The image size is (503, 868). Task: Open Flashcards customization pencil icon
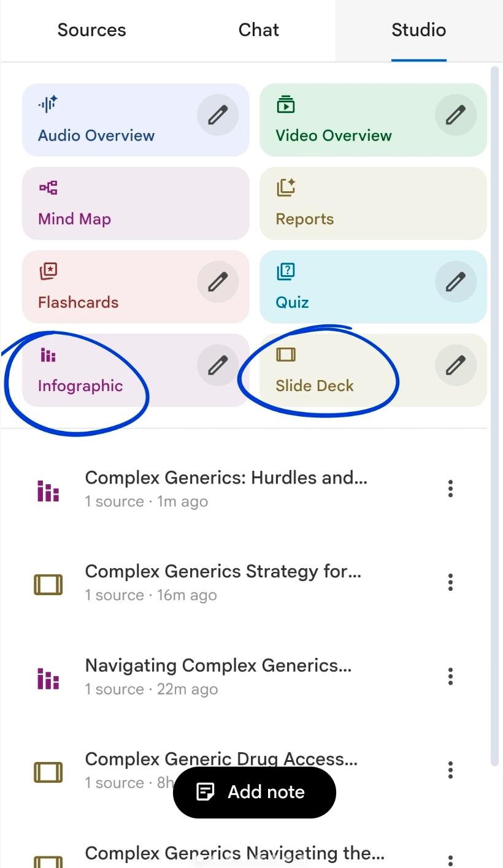(x=218, y=281)
